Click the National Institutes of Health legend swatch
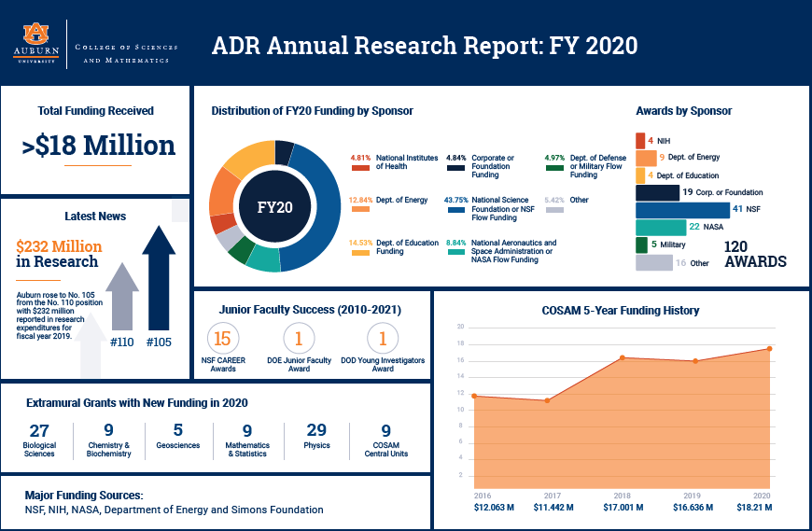Screen dimensions: 812x531 359,170
